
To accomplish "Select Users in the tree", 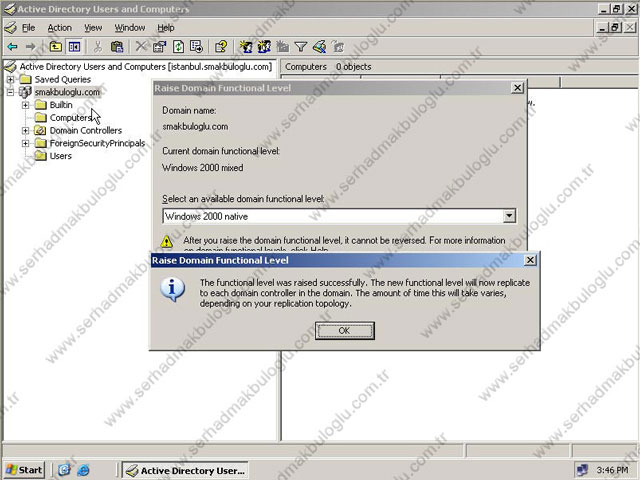I will point(60,156).
